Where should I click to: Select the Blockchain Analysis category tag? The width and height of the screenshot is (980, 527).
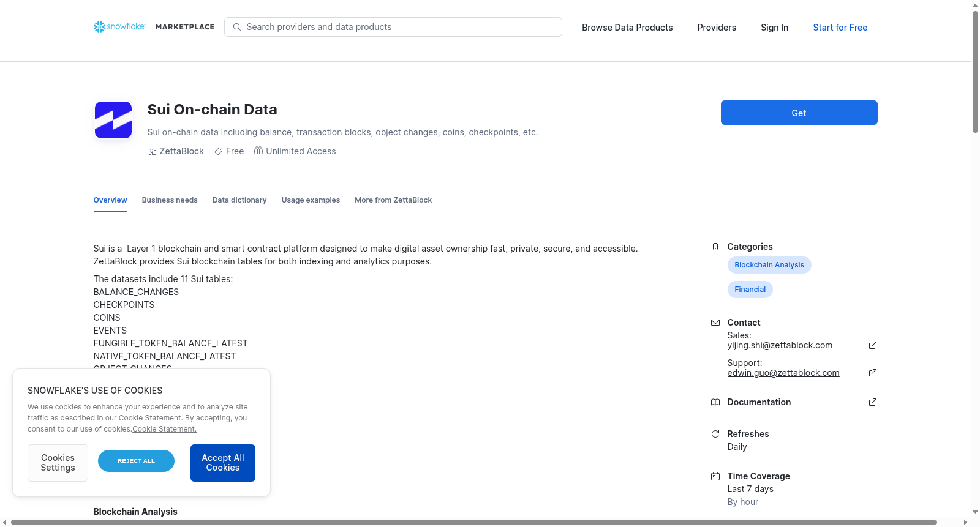769,265
